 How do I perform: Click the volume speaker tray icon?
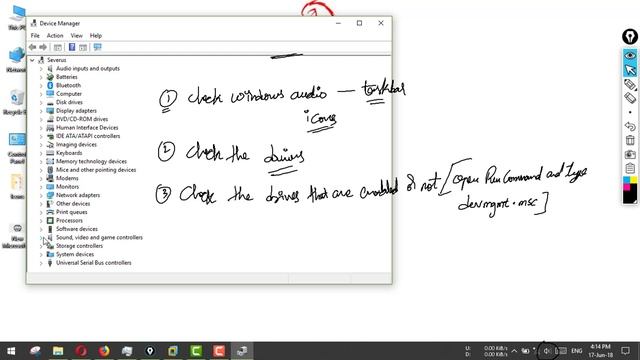547,351
